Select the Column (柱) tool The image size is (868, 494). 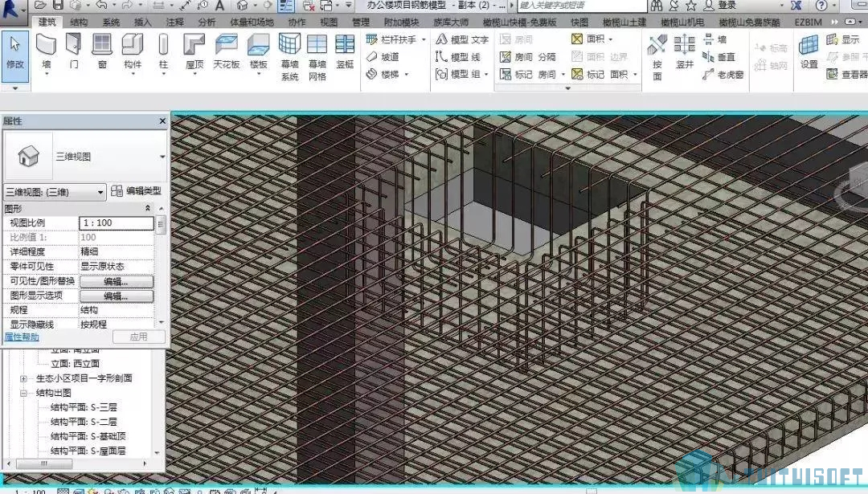click(163, 51)
